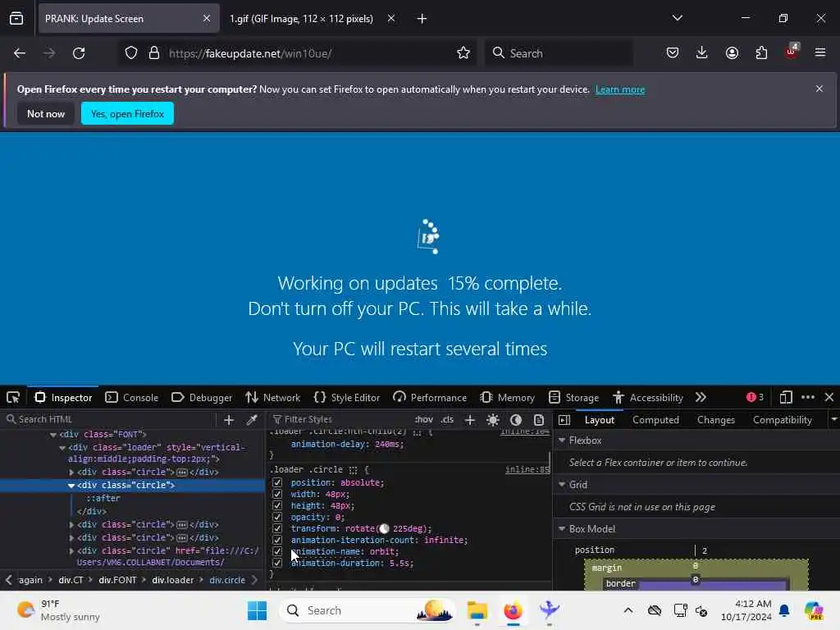Uncheck the animation-name: orbit property
Viewport: 840px width, 630px height.
pos(277,551)
